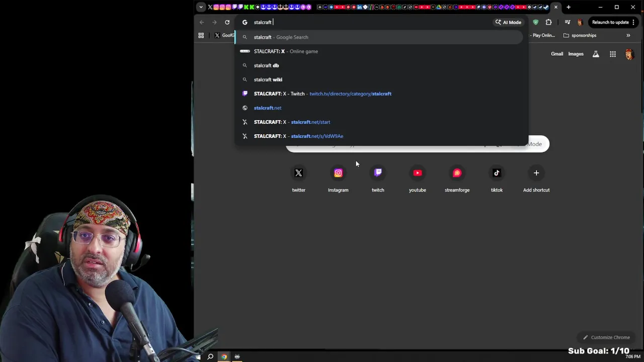Open Search Labs flask icon
Screen dimensions: 644x362
(x=596, y=54)
